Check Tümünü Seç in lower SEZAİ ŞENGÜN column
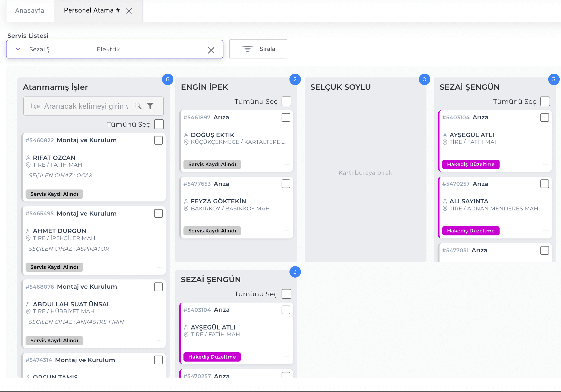 pyautogui.click(x=286, y=294)
